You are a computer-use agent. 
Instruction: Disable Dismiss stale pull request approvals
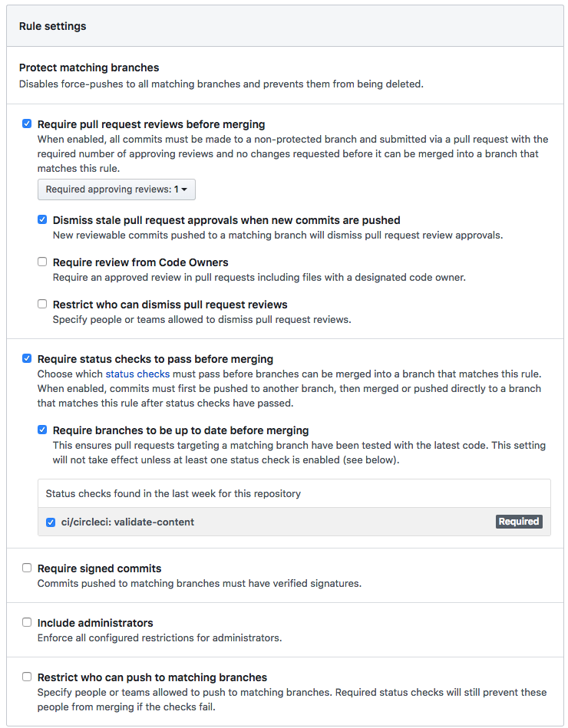(x=42, y=219)
